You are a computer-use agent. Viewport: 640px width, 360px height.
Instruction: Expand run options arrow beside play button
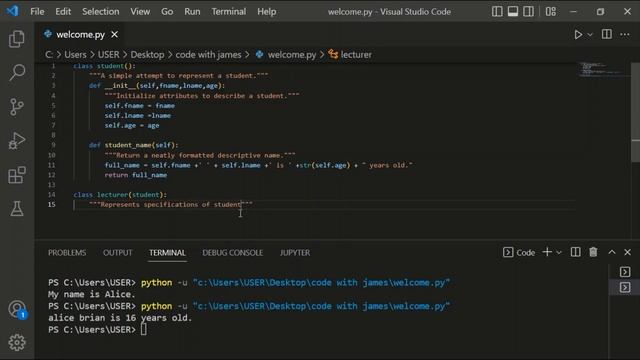590,35
